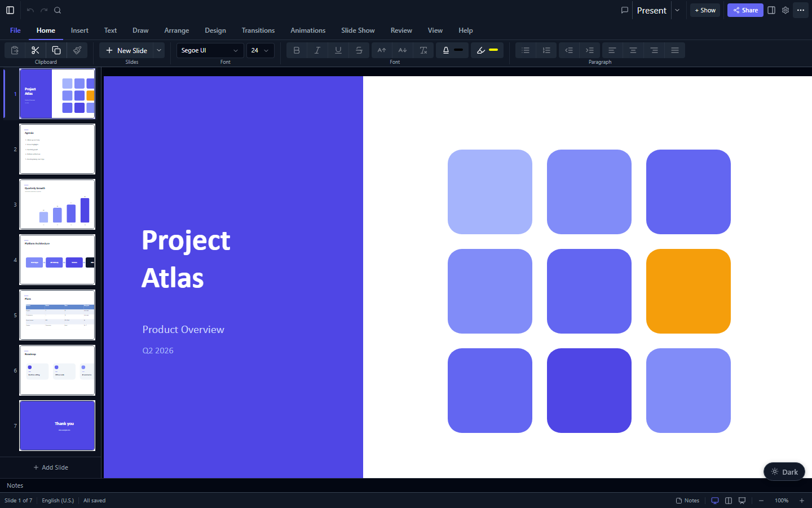Click the Redo arrow icon
The height and width of the screenshot is (508, 812).
tap(44, 10)
